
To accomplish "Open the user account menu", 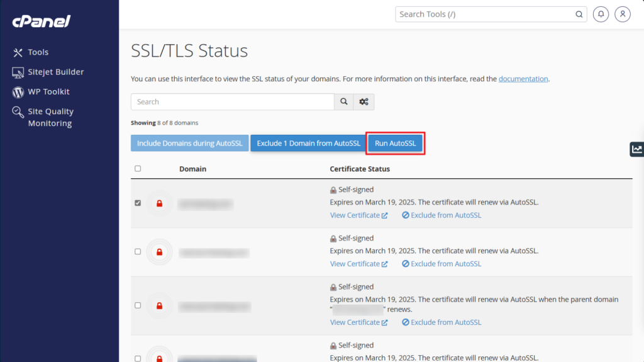I will [x=623, y=14].
